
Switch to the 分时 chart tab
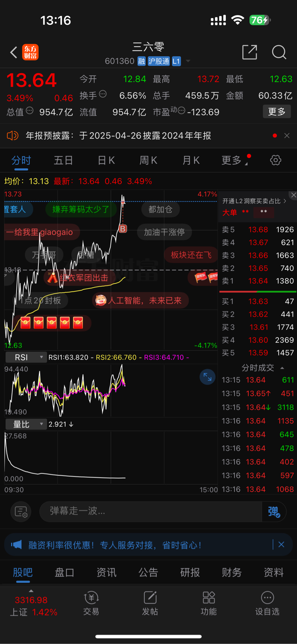pyautogui.click(x=21, y=160)
